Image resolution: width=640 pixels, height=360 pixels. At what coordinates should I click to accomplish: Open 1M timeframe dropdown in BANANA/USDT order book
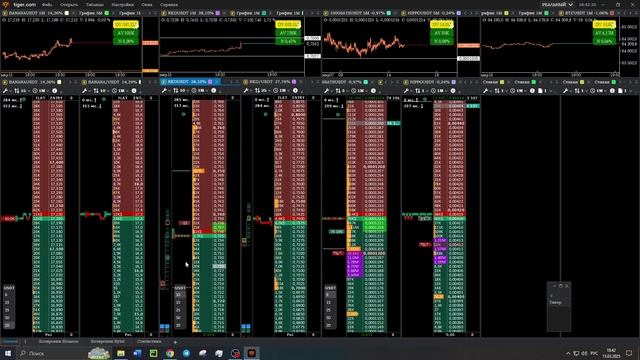coord(120,91)
